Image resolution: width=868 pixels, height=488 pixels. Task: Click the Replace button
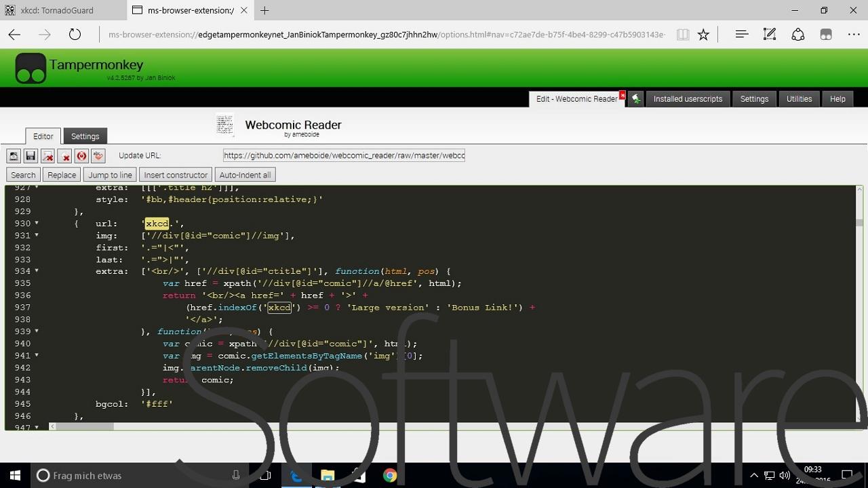pos(62,175)
